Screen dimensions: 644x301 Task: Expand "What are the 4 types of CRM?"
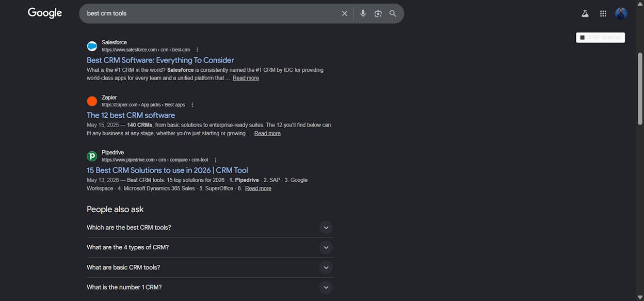pyautogui.click(x=210, y=247)
